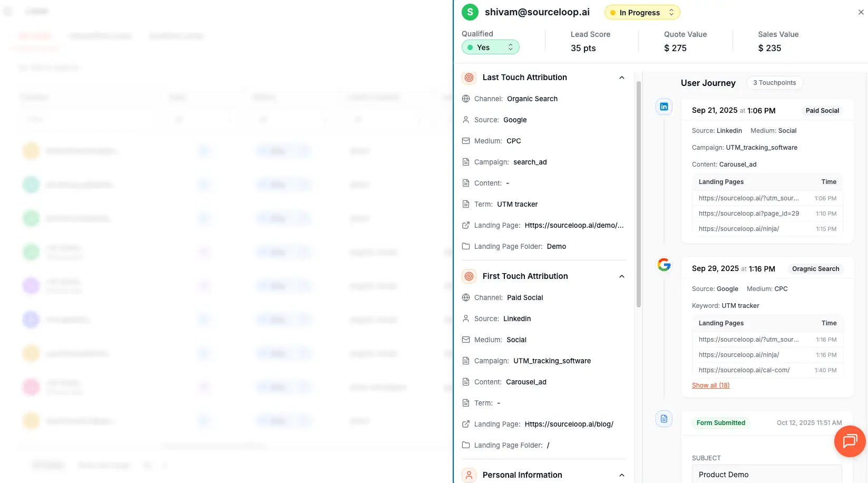
Task: Open the https://sourceloop.ai/ninja/ landing page link
Action: click(739, 228)
